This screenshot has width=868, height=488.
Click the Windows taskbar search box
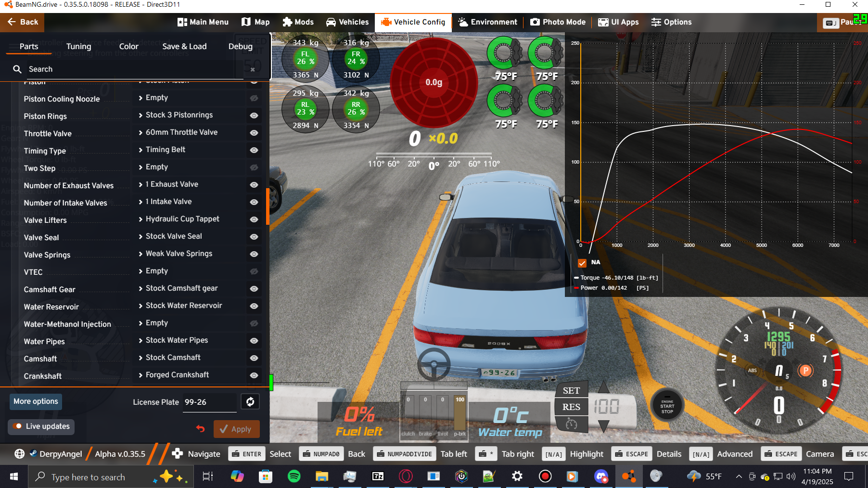click(111, 476)
